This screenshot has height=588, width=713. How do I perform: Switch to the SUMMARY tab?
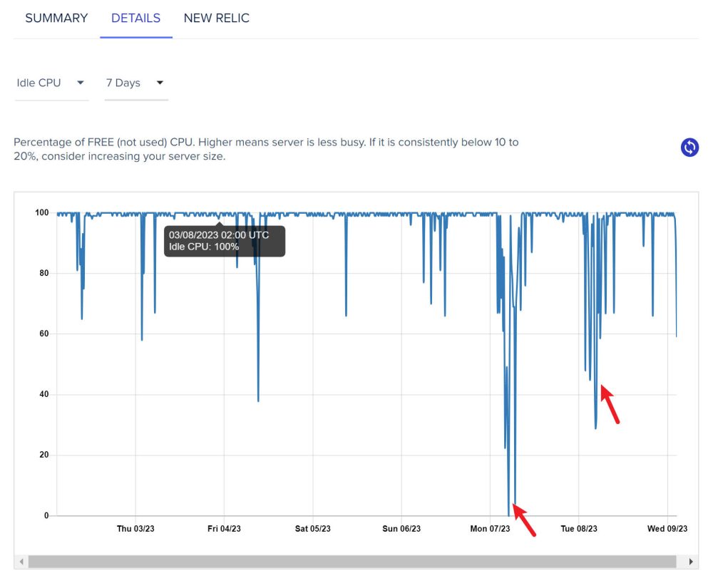pyautogui.click(x=56, y=19)
